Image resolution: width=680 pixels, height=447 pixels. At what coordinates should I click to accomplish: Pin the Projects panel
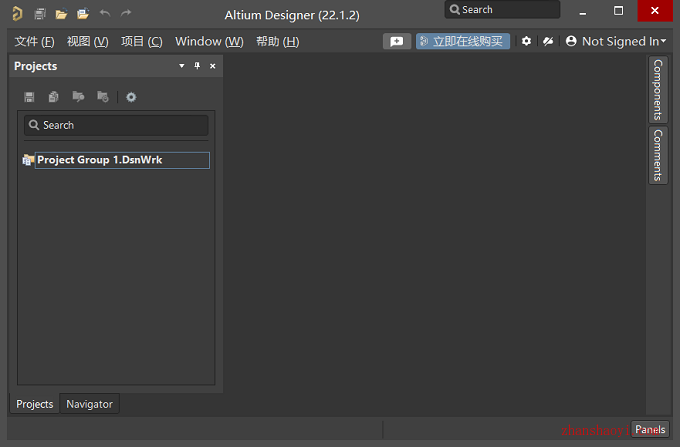[197, 66]
